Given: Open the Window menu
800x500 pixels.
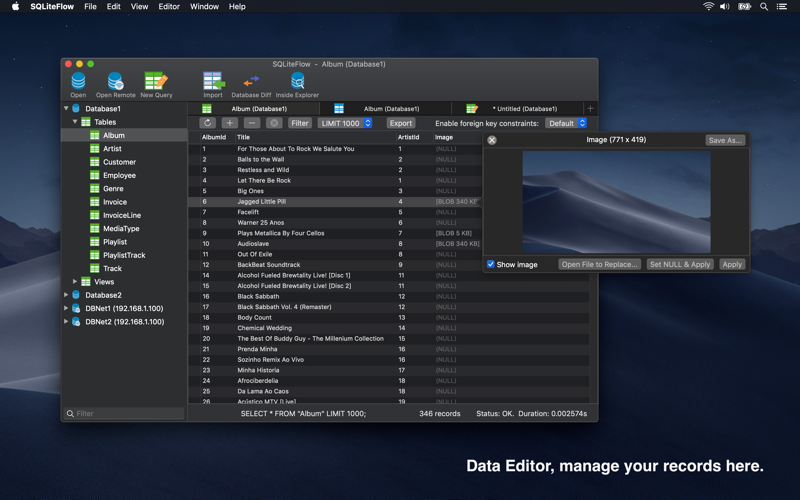Looking at the screenshot, I should click(204, 7).
